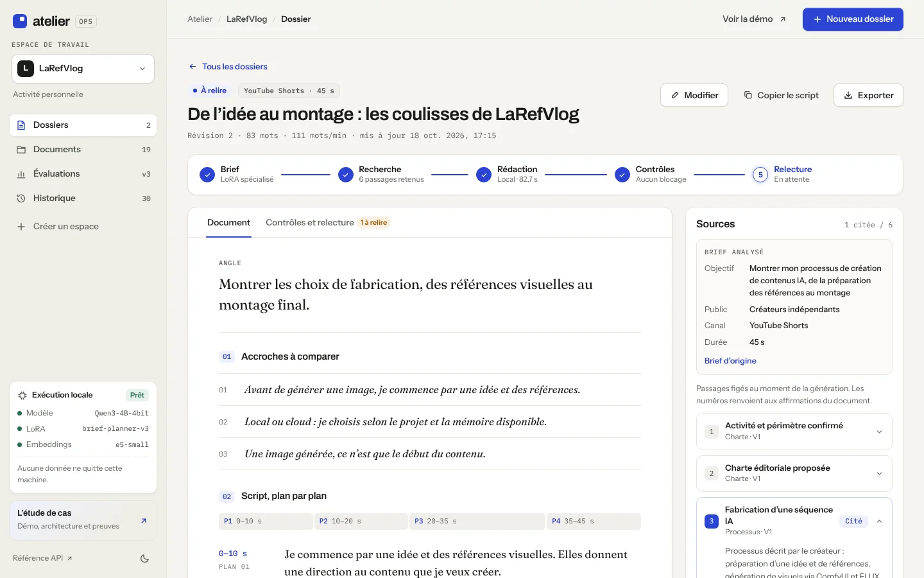
Task: Click the Exporter button
Action: tap(868, 95)
